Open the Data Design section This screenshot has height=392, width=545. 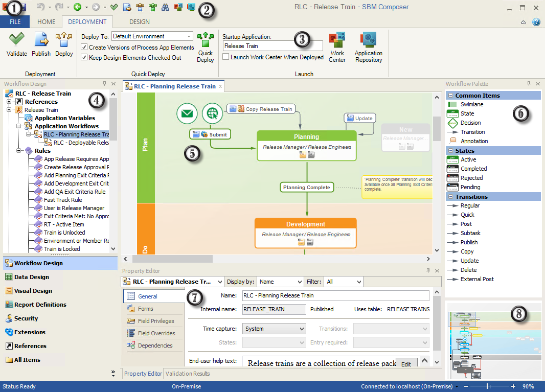32,277
